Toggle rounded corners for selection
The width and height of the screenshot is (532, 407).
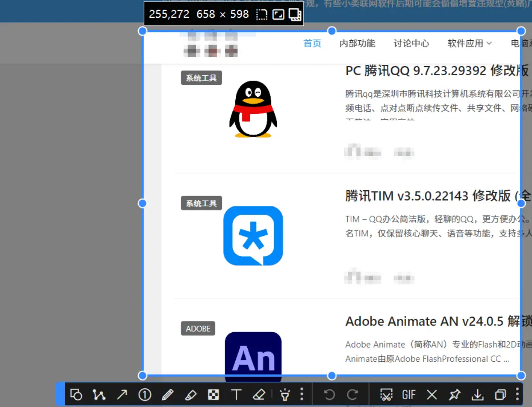pyautogui.click(x=262, y=15)
